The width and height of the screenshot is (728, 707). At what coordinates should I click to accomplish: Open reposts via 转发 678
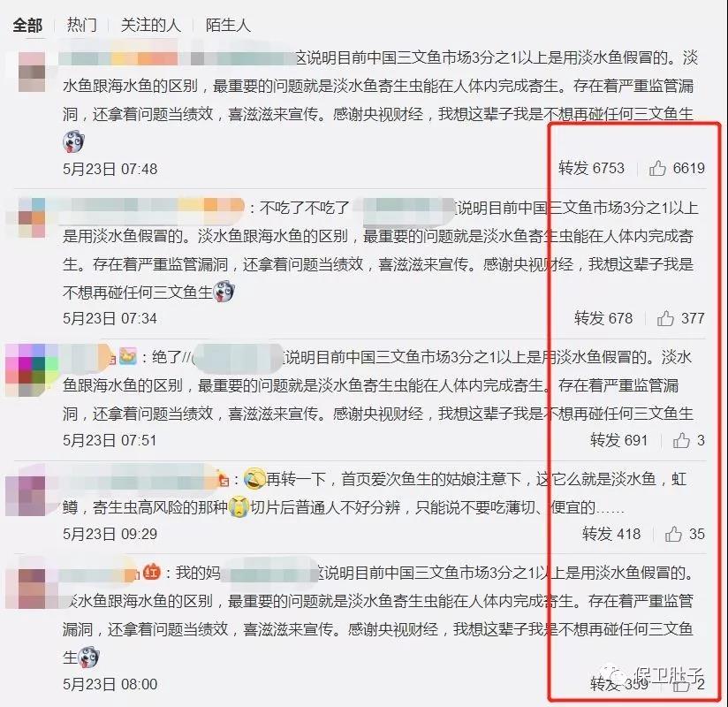tap(603, 318)
